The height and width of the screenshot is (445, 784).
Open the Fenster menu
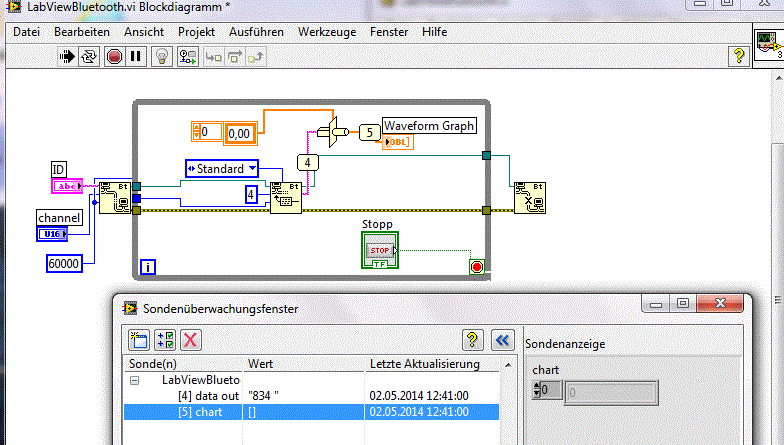coord(389,32)
